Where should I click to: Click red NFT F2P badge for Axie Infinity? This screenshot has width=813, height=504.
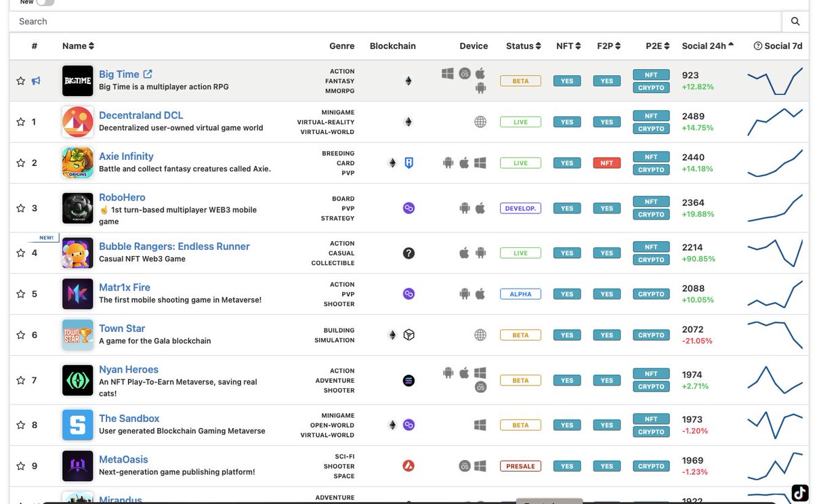(x=607, y=163)
